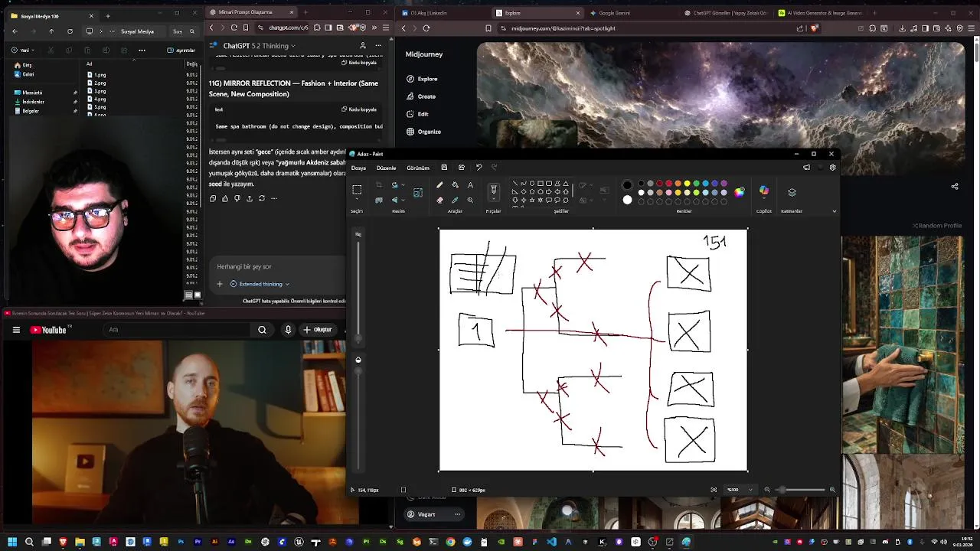Image resolution: width=980 pixels, height=551 pixels.
Task: Select the details view icon in File Explorer
Action: tap(188, 295)
